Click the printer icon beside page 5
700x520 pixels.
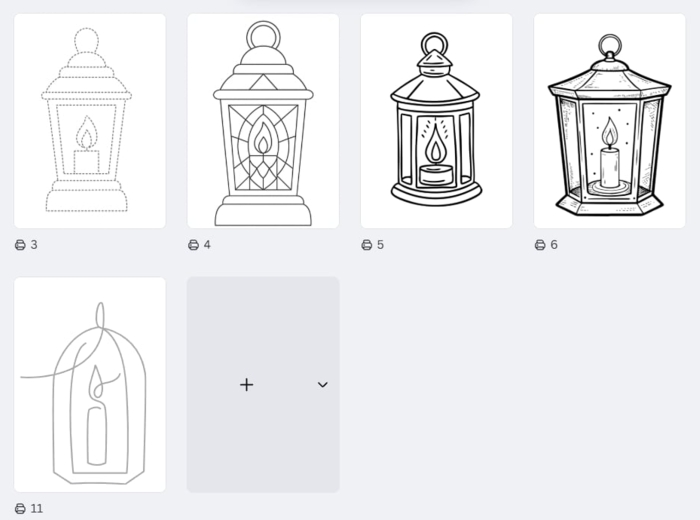click(x=367, y=245)
